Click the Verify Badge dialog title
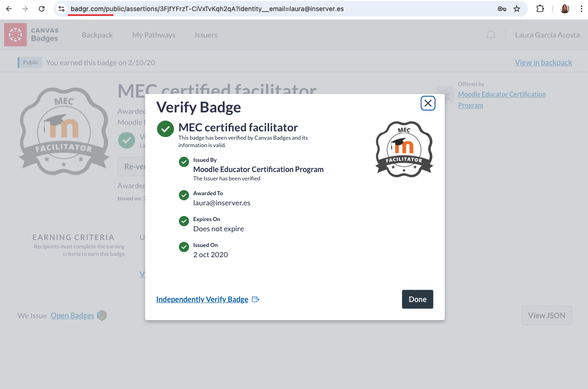The height and width of the screenshot is (389, 588). (x=199, y=107)
